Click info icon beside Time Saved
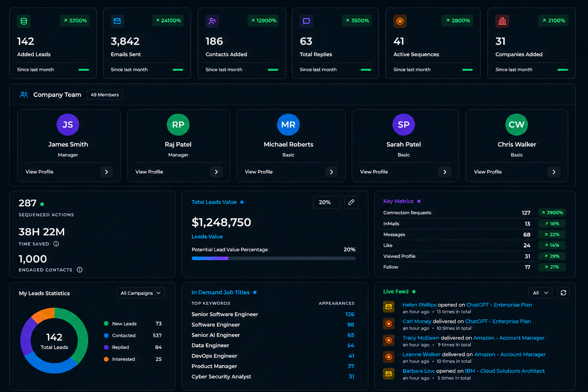The width and height of the screenshot is (588, 392). [56, 244]
